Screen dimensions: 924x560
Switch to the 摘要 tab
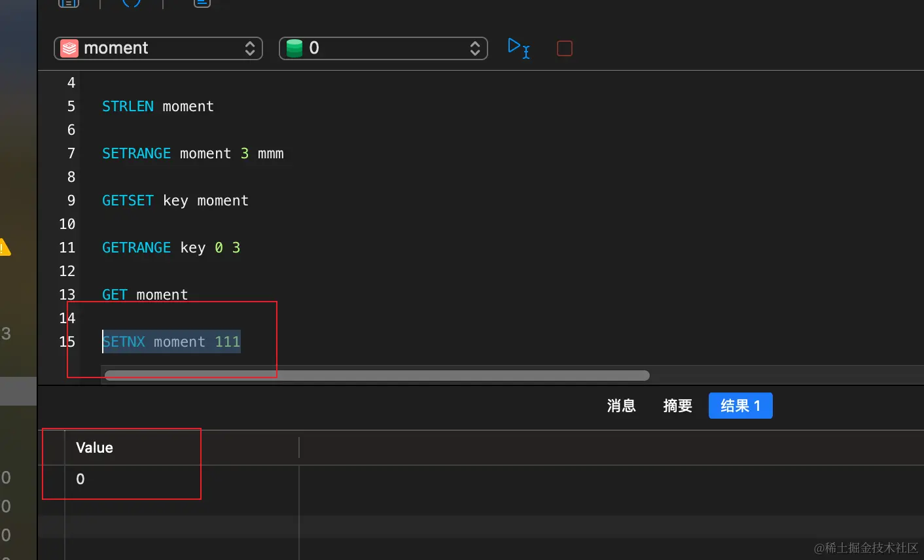678,406
